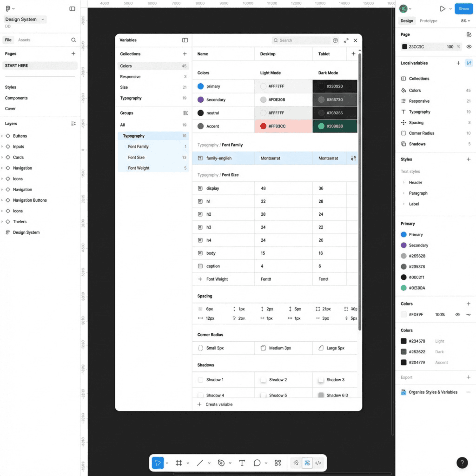The width and height of the screenshot is (476, 476).
Task: Click the Share button
Action: pos(464,9)
